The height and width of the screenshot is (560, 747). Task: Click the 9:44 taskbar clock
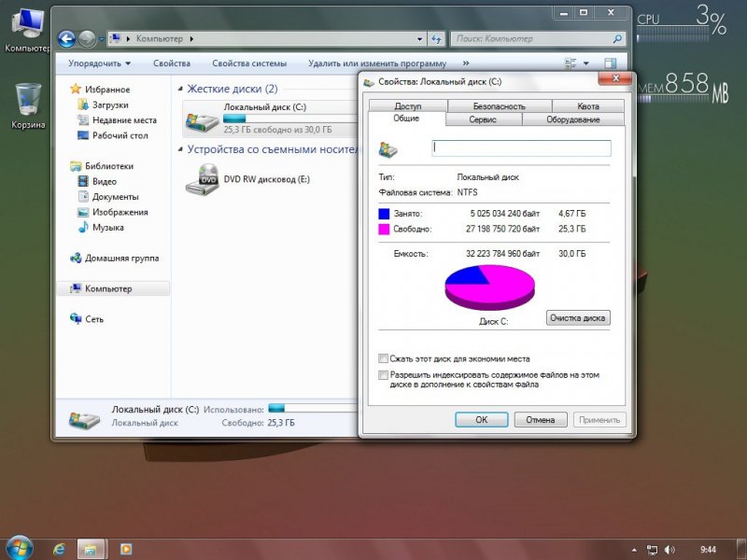(708, 550)
